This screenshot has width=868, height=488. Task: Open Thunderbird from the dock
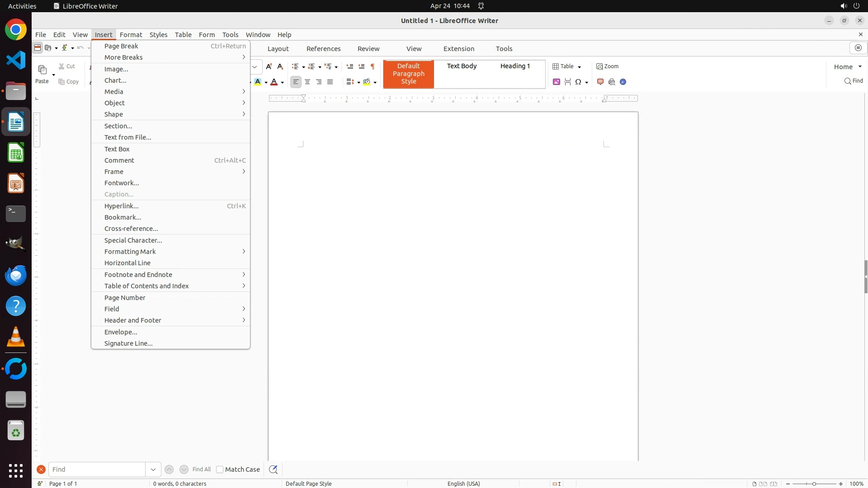(x=16, y=275)
